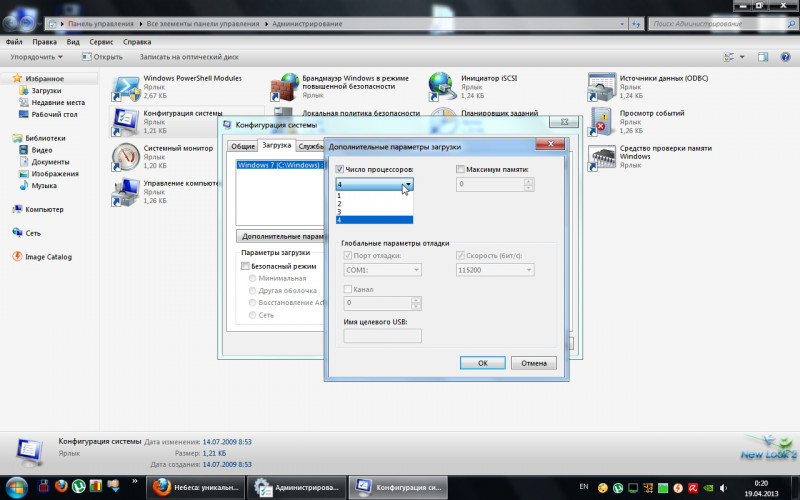Screen dimensions: 800x500
Task: Select Сеть in the navigation sidebar
Action: point(33,233)
